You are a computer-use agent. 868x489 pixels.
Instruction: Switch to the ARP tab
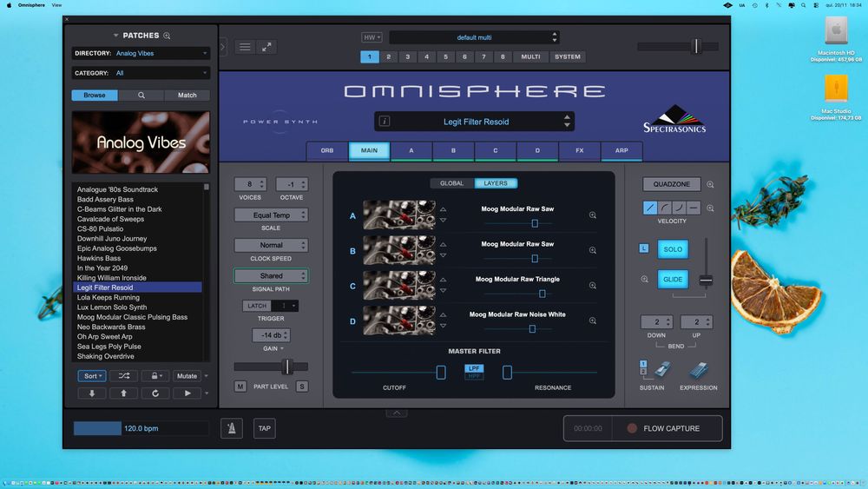[621, 150]
